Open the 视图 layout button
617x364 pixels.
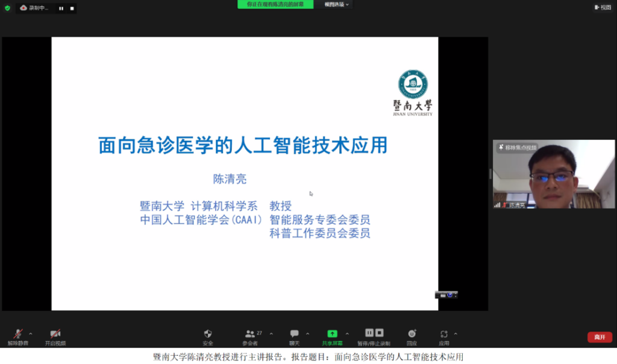tap(603, 7)
